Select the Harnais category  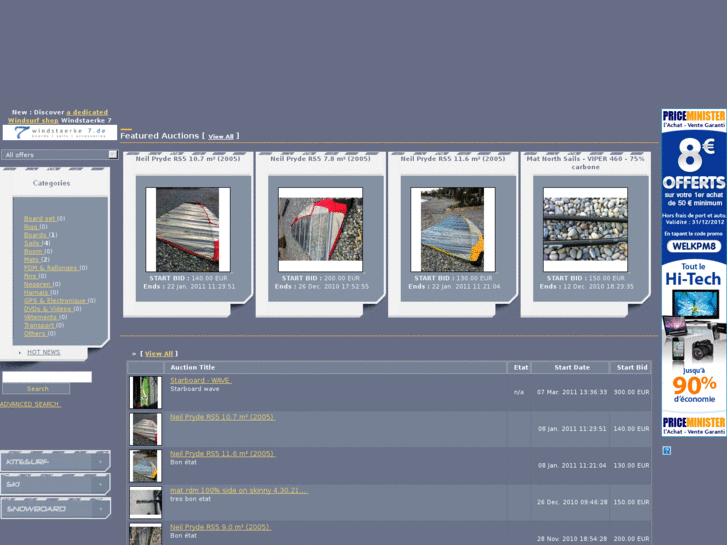pyautogui.click(x=36, y=293)
